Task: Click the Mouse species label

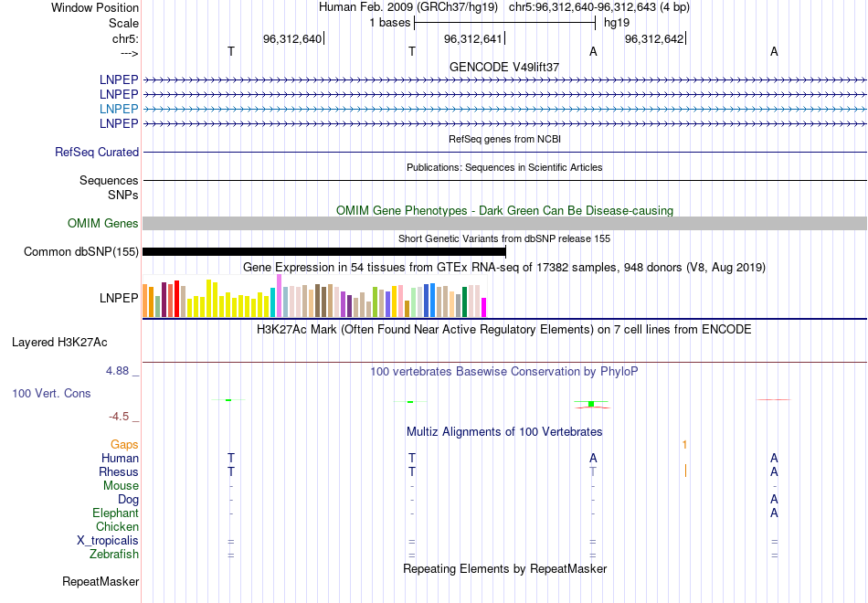Action: click(121, 486)
